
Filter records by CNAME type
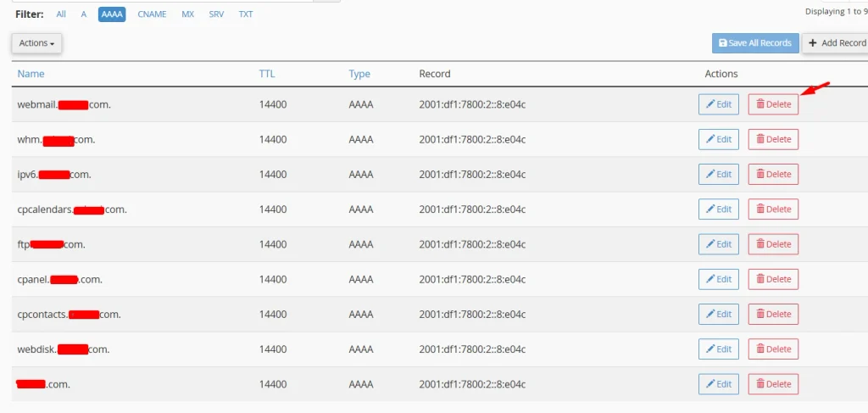click(152, 14)
